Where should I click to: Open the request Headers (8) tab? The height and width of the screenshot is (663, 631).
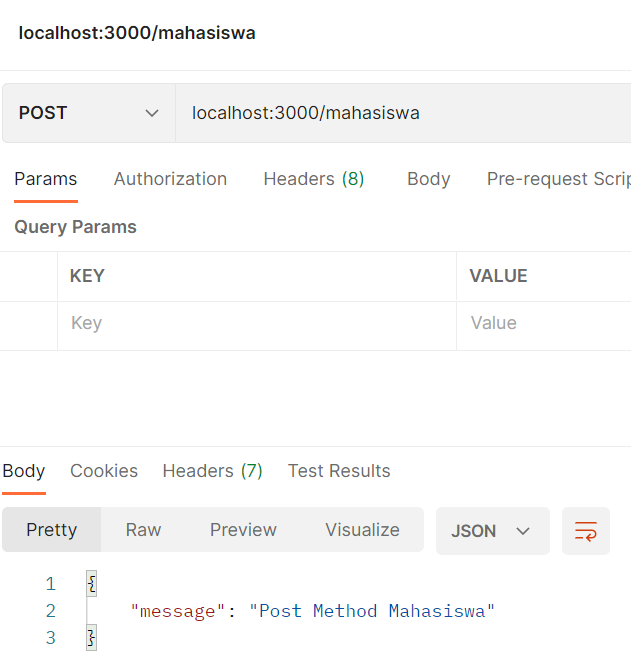[x=314, y=179]
